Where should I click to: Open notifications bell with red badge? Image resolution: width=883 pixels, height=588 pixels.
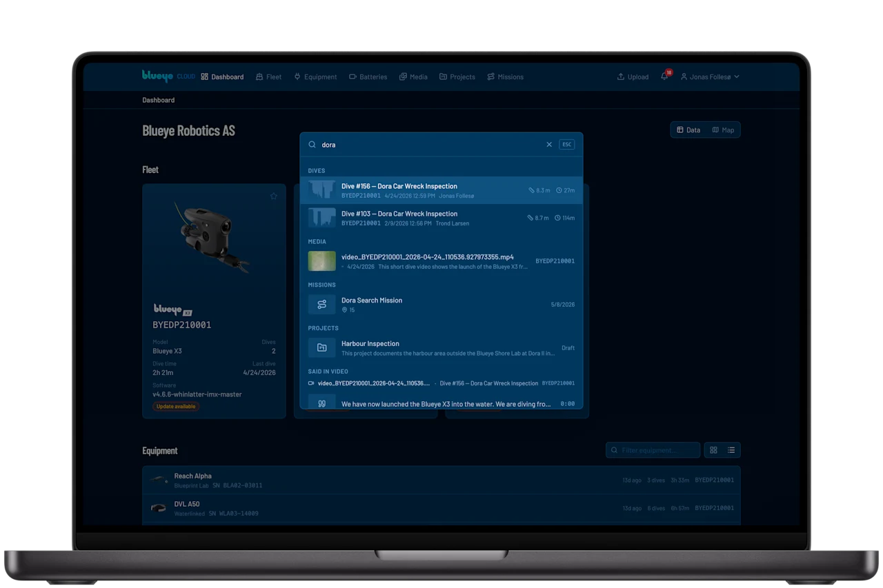point(665,76)
